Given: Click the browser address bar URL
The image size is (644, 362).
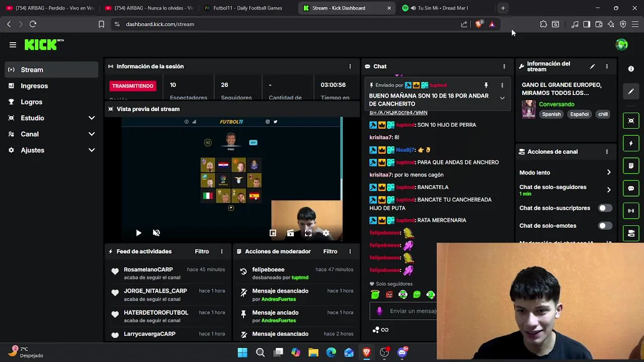Looking at the screenshot, I should [160, 24].
